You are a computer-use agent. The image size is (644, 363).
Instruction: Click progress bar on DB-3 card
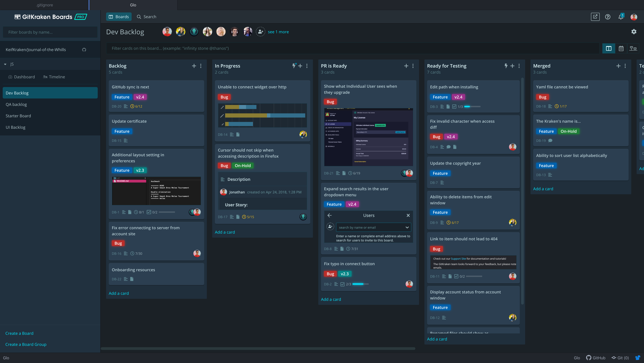pos(472,107)
